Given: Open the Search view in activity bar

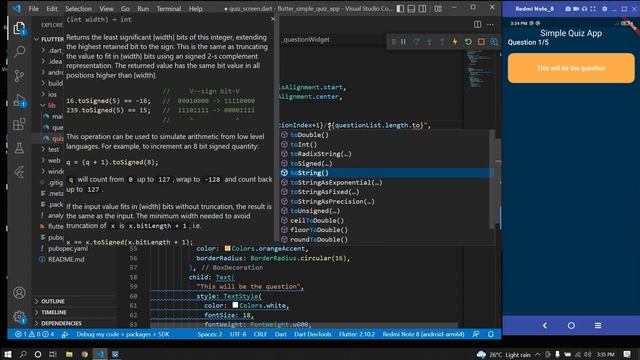Looking at the screenshot, I should click(x=19, y=52).
